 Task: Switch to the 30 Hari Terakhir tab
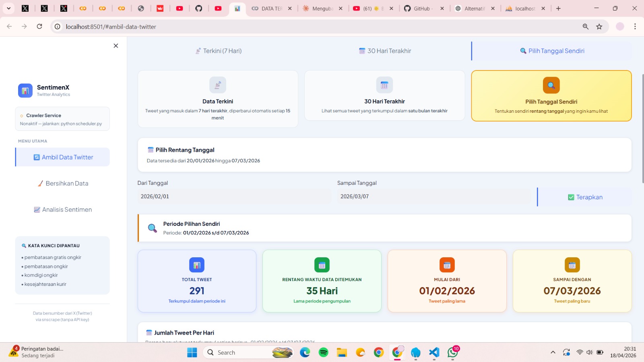tap(385, 51)
